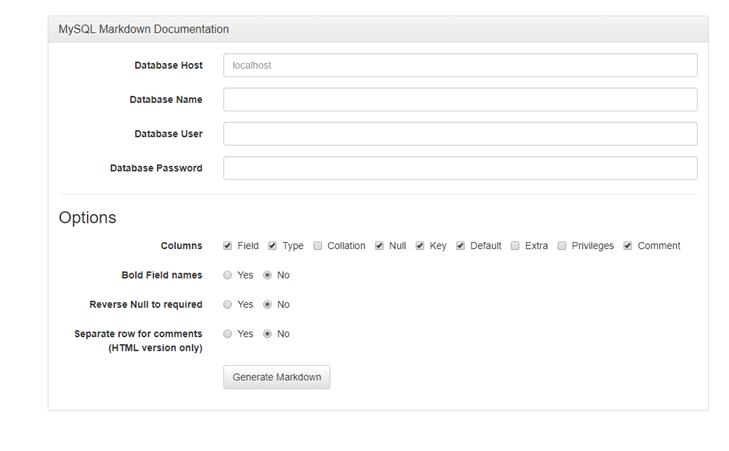
Task: Focus the Database Name text box
Action: [460, 99]
